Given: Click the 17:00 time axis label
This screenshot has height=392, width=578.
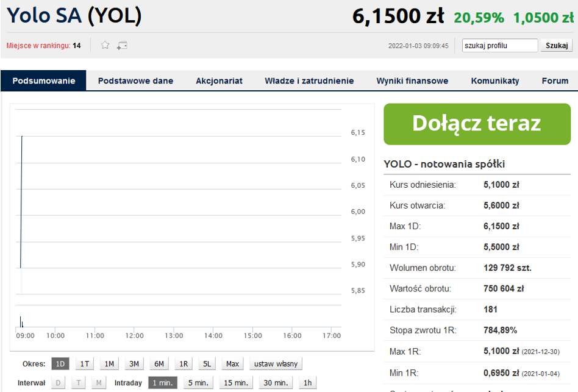Looking at the screenshot, I should coord(332,336).
